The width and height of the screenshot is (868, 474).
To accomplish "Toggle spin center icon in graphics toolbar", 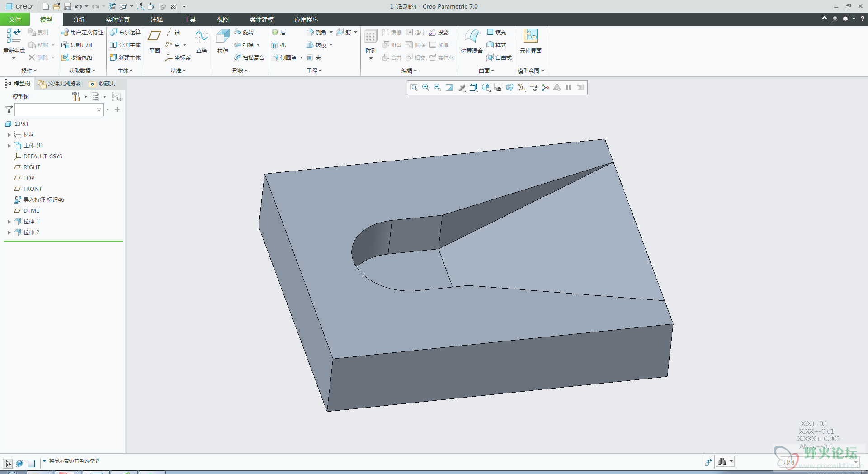I will 545,87.
